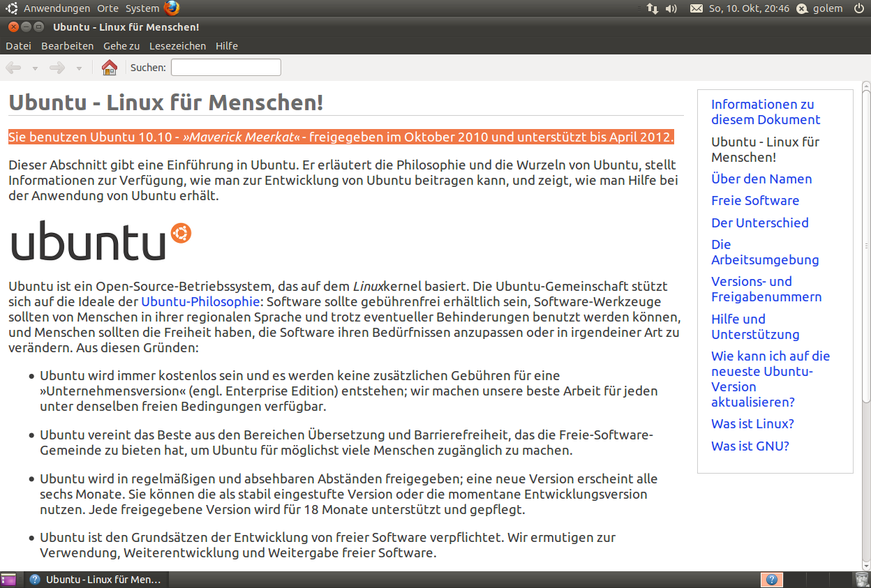871x588 pixels.
Task: Click the date and time clock
Action: (749, 8)
